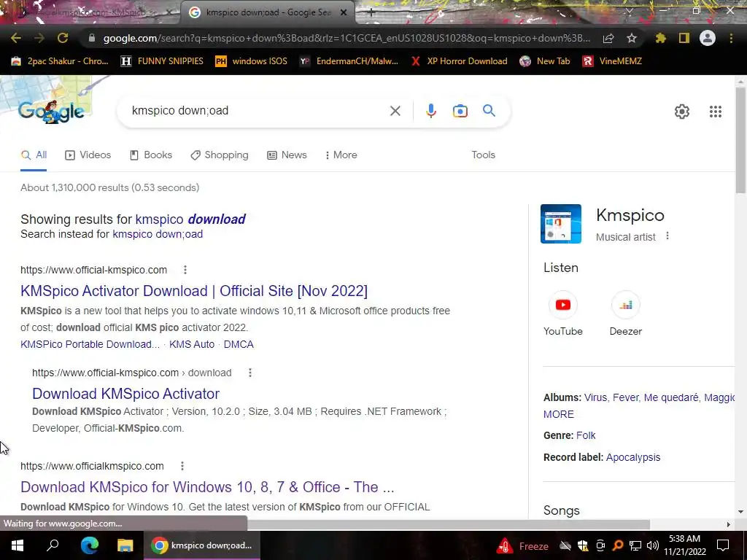This screenshot has width=747, height=560.
Task: Share this page via address bar share icon
Action: point(608,38)
